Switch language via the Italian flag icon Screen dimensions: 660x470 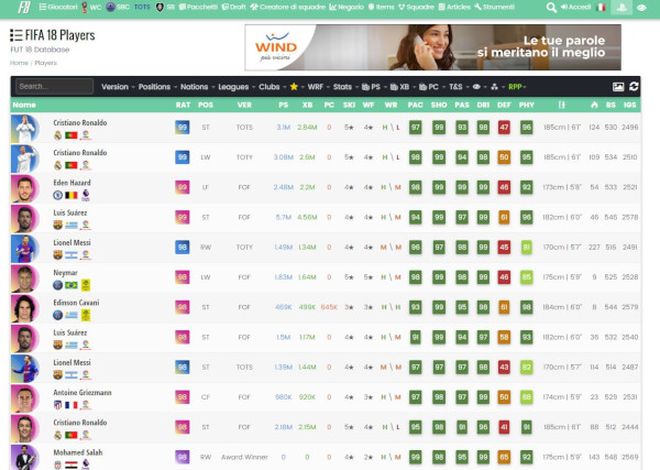(x=602, y=7)
